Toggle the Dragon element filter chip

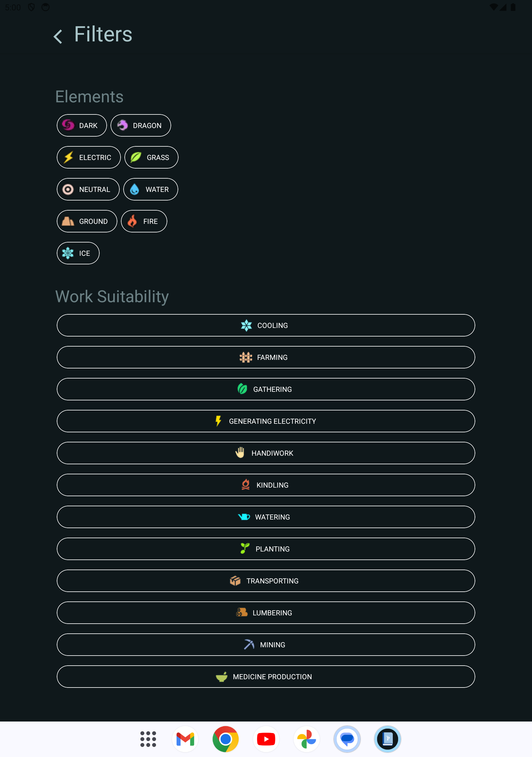coord(141,125)
